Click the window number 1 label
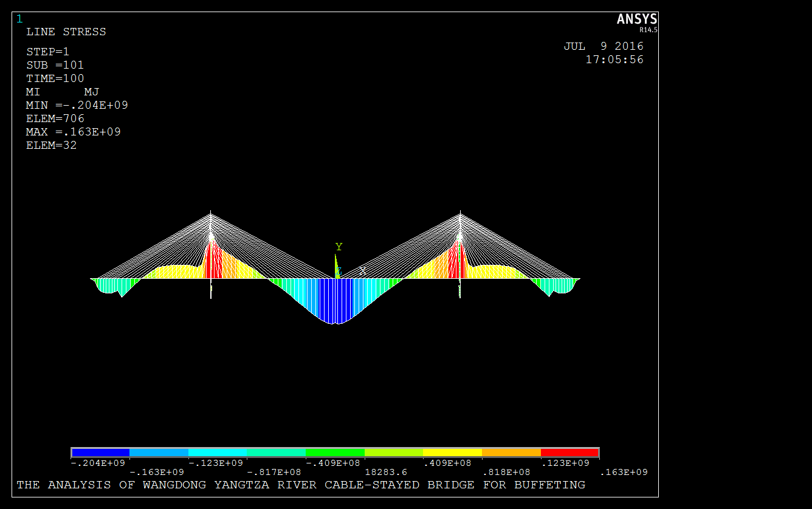Screen dimensions: 812x509 coord(19,19)
